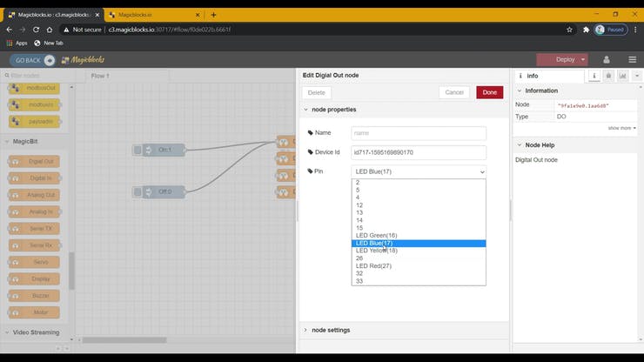Image resolution: width=644 pixels, height=362 pixels.
Task: Select the Serial Rx palette node
Action: 35,245
